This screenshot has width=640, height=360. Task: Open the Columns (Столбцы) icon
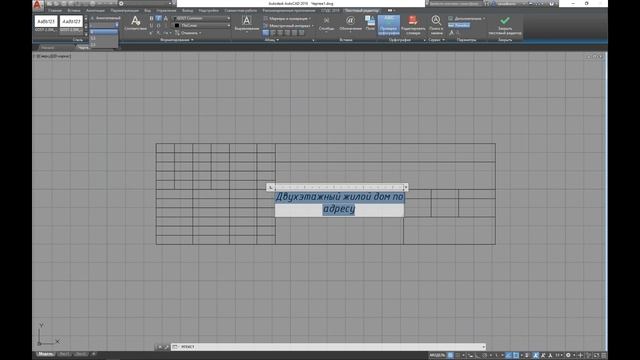point(326,20)
